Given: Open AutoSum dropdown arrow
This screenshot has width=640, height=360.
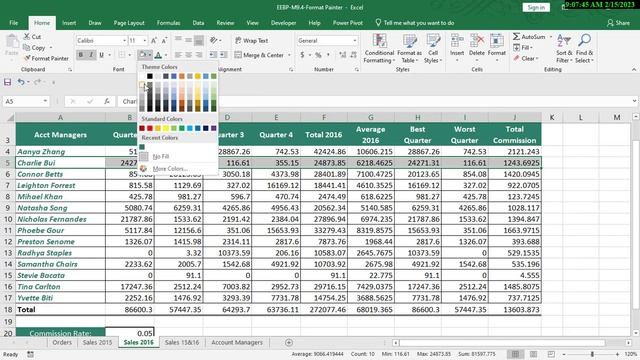Looking at the screenshot, I should (551, 37).
